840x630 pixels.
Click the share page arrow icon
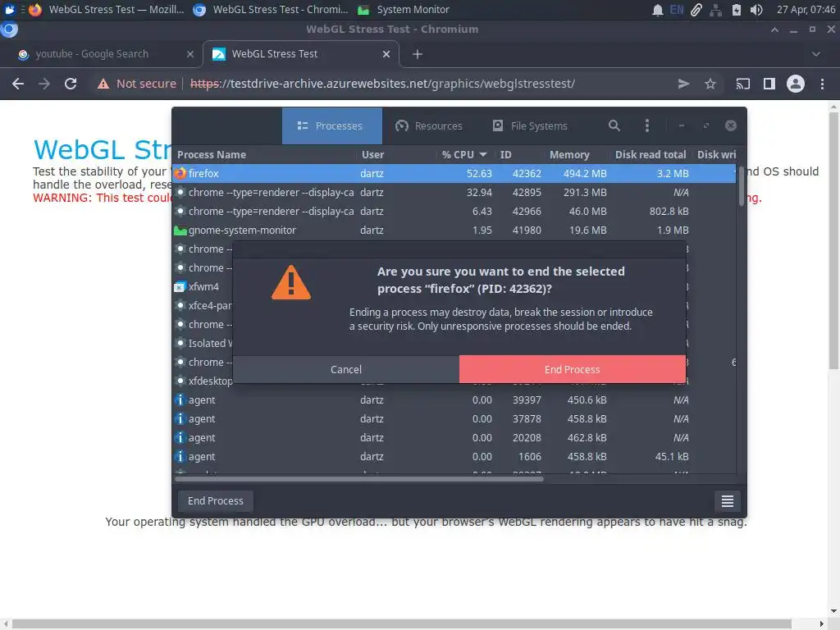tap(683, 84)
